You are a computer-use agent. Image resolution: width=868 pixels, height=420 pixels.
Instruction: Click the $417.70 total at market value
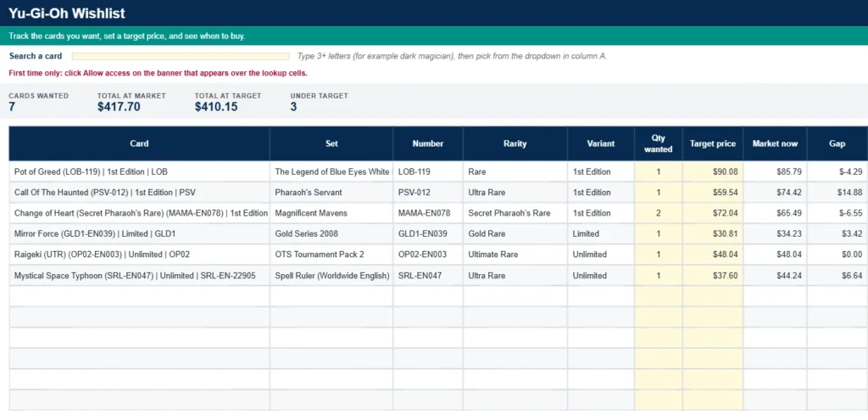click(119, 107)
